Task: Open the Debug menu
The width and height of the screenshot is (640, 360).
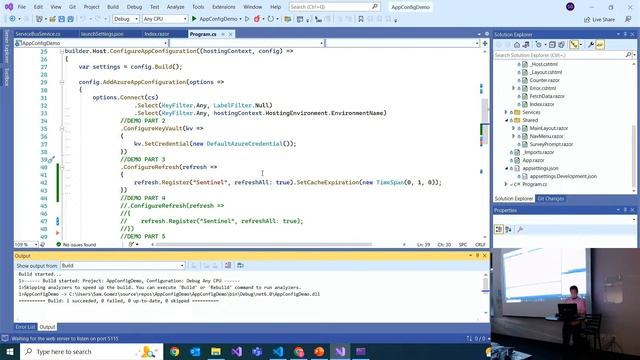Action: pos(134,7)
